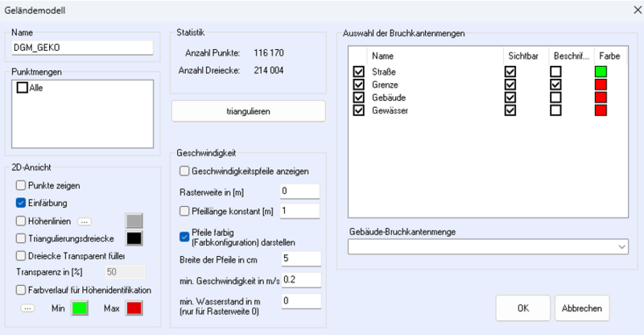Screen dimensions: 644x335
Task: Check the Alle item in Punktmengen
Action: point(23,87)
